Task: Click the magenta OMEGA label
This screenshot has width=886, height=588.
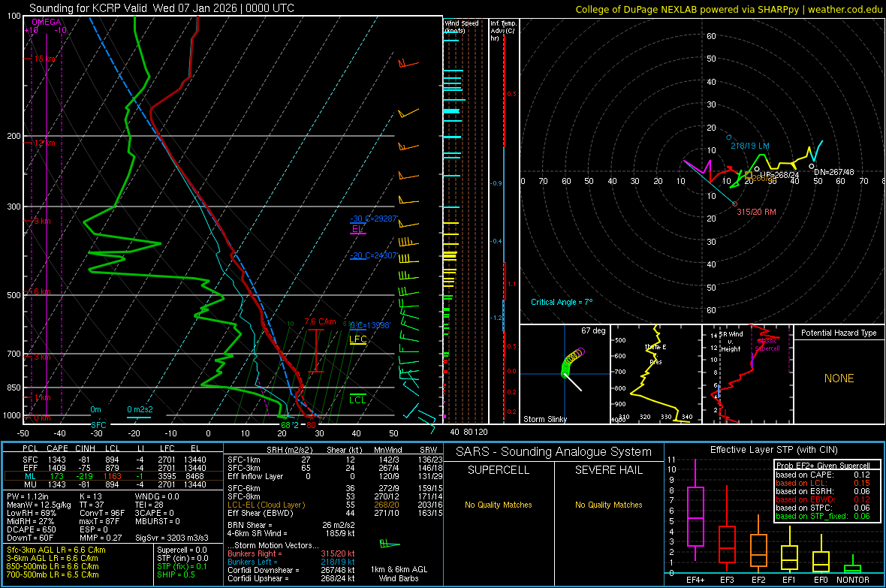Action: [47, 22]
